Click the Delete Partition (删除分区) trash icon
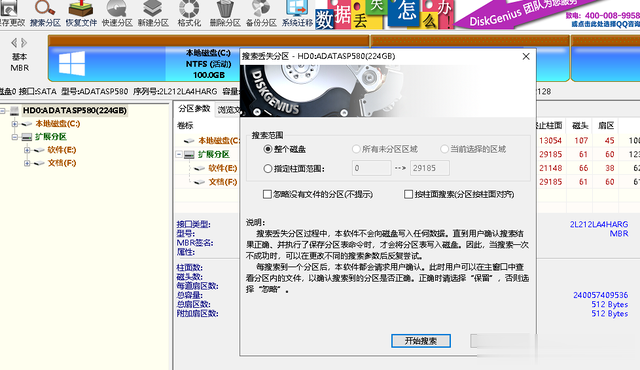The width and height of the screenshot is (640, 370). tap(225, 8)
